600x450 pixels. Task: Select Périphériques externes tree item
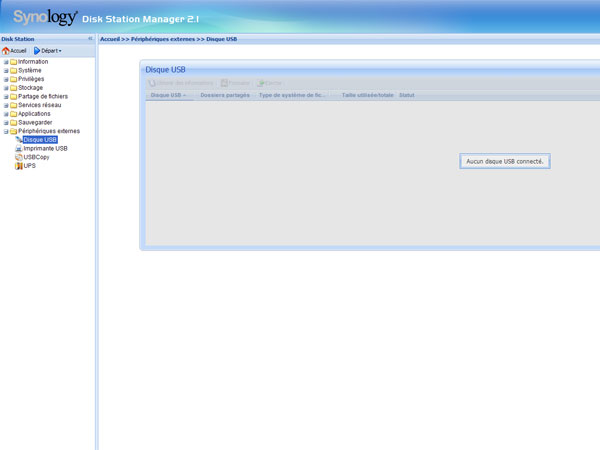49,131
